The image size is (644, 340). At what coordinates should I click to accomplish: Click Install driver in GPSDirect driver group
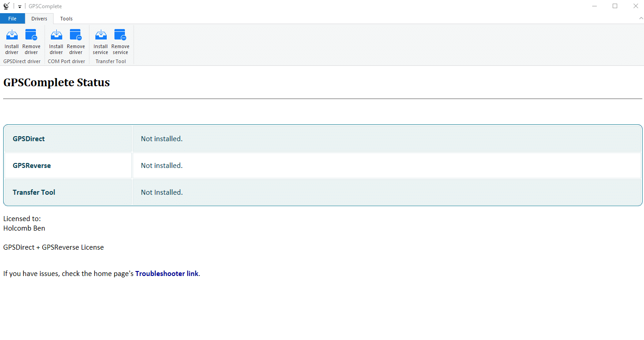tap(12, 41)
